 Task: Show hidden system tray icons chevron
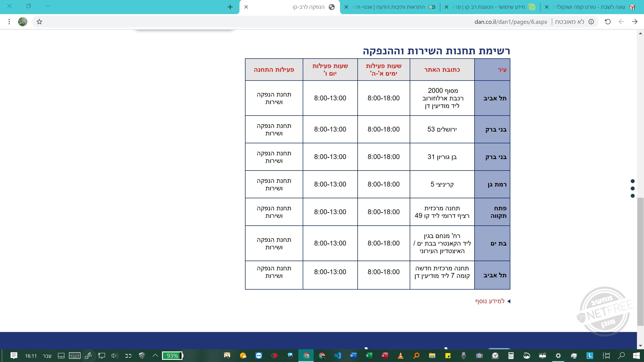(x=155, y=355)
